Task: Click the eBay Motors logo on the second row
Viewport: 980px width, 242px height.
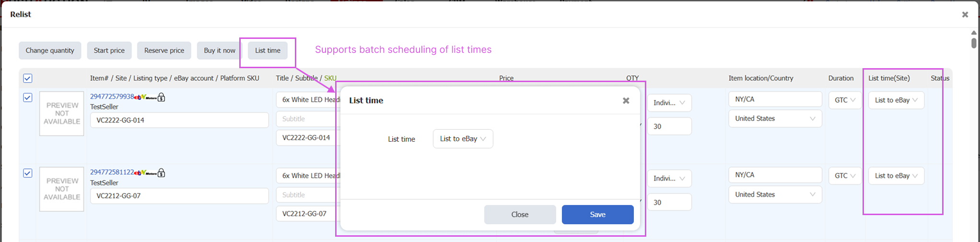Action: click(x=145, y=173)
